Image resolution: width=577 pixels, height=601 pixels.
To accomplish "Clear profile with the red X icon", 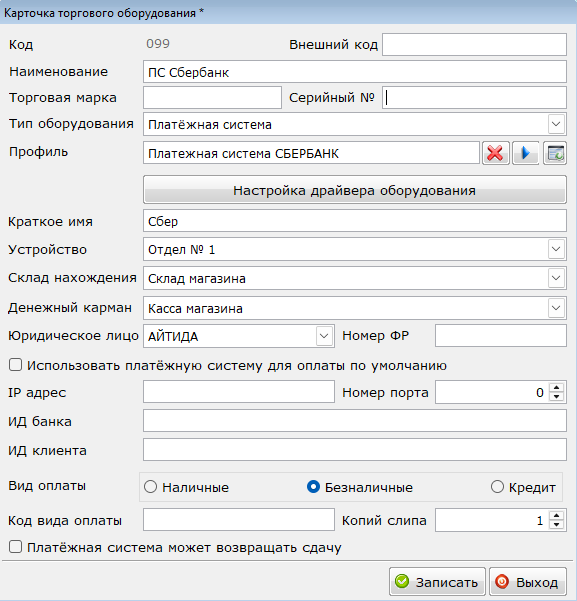I will [x=495, y=153].
